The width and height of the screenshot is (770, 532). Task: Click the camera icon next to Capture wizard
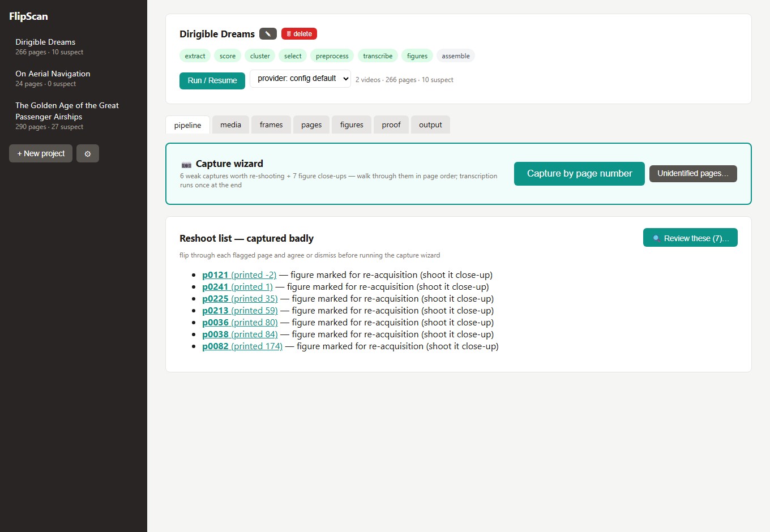coord(186,165)
